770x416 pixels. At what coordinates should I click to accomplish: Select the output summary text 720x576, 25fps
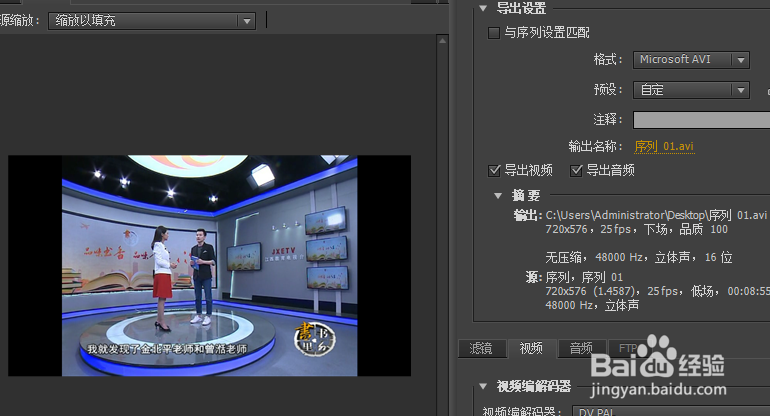(591, 229)
